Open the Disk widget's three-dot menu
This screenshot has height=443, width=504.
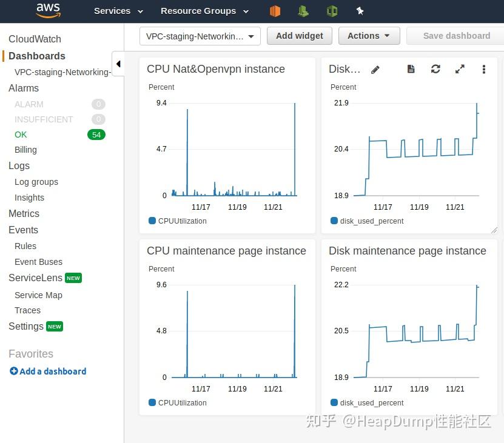pos(484,69)
